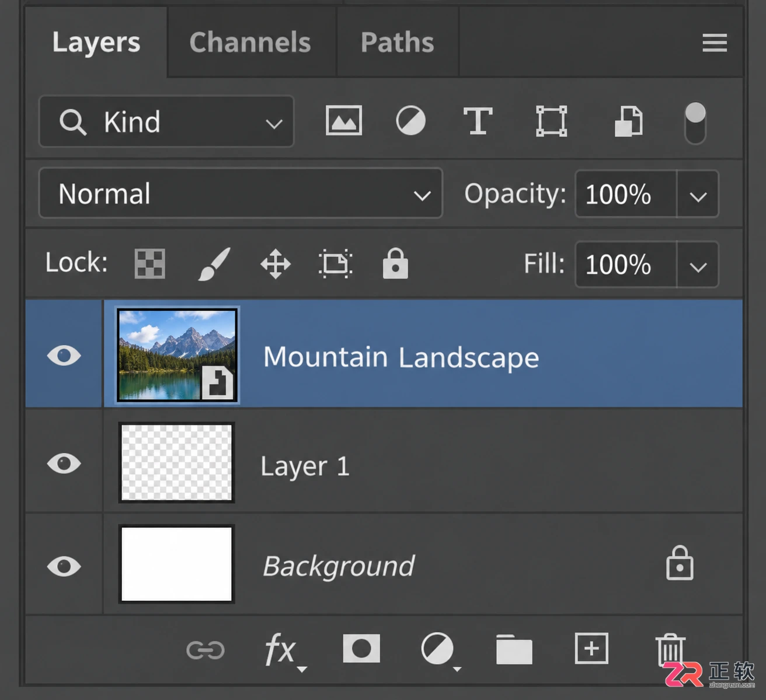Lock position move icon

pos(276,264)
